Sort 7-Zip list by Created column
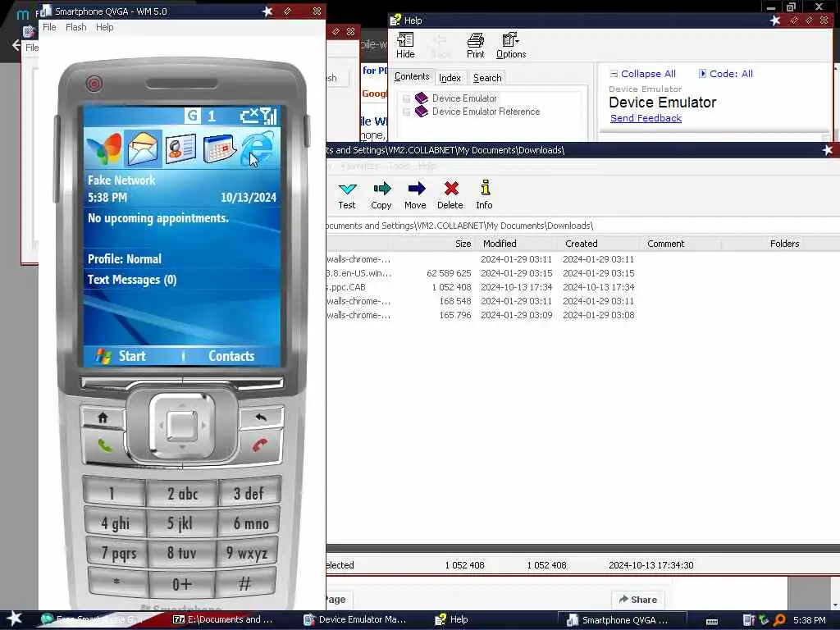 600,244
